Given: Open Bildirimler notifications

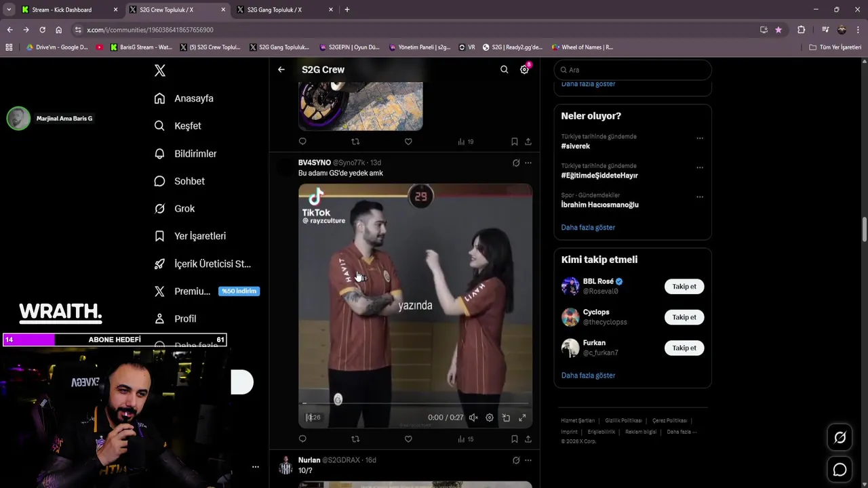Looking at the screenshot, I should 185,154.
